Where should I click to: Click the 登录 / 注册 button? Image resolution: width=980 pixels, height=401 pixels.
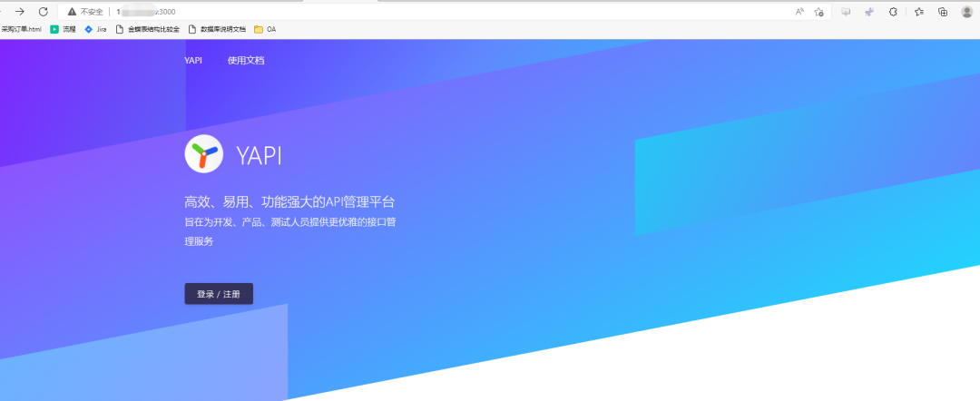219,294
